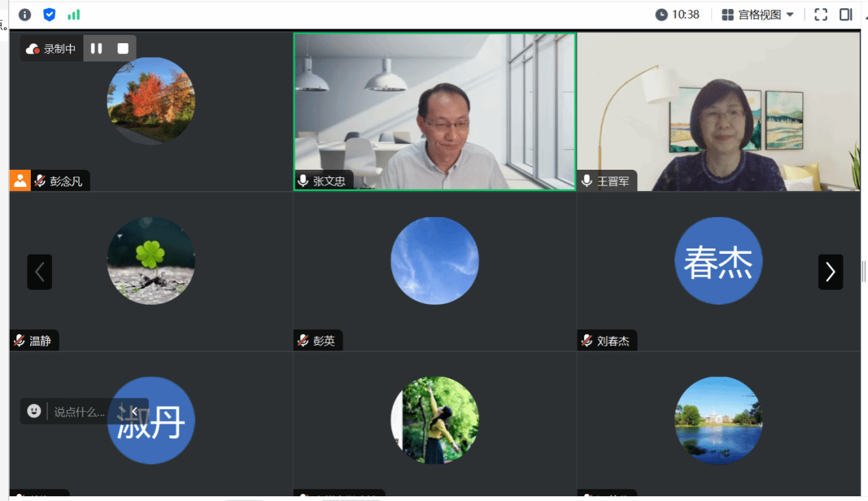Click the orange host icon beside 彭念凡
The width and height of the screenshot is (868, 501).
click(20, 181)
